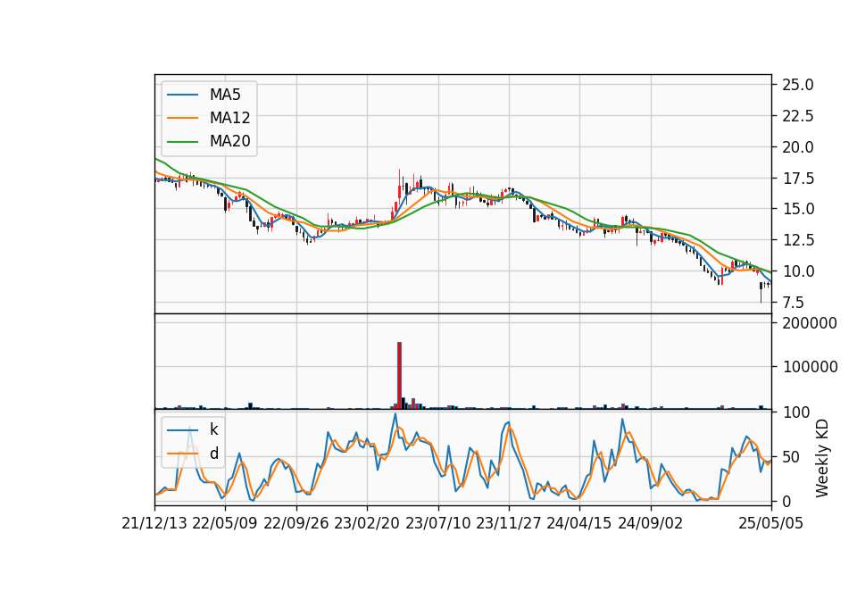The height and width of the screenshot is (616, 857).
Task: Click the 15.0 price axis tick
Action: click(x=797, y=209)
